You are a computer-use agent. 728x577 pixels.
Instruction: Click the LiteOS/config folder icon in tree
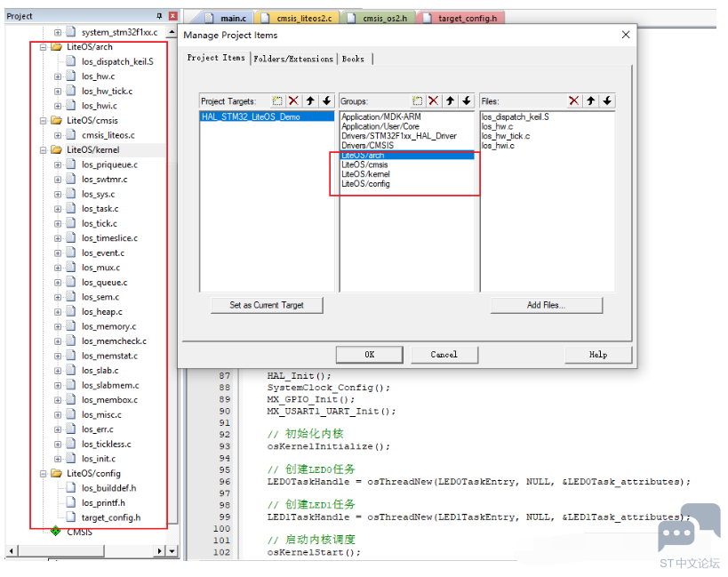(x=57, y=473)
